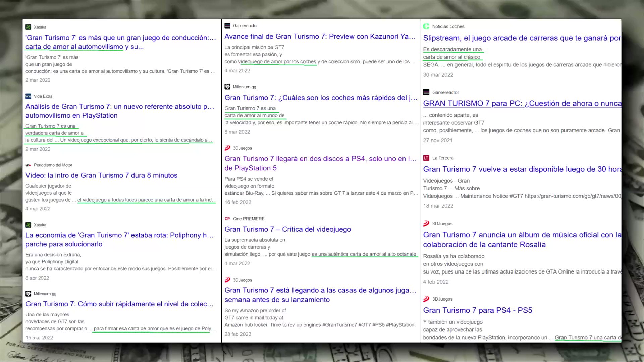Click the Cine PREMIERE favicon

click(x=227, y=219)
